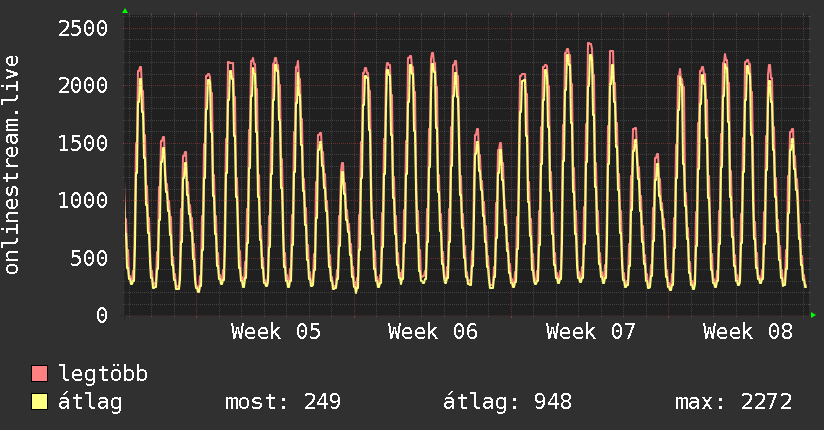Click the most: 249 value
This screenshot has width=824, height=430.
283,402
